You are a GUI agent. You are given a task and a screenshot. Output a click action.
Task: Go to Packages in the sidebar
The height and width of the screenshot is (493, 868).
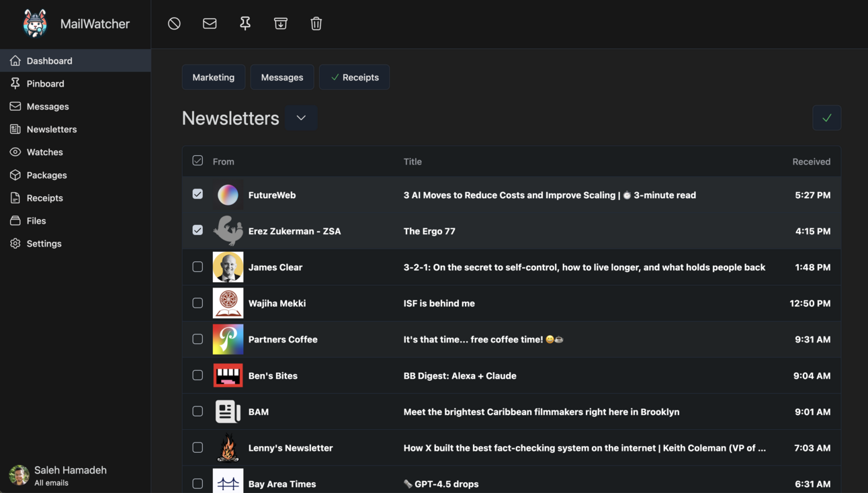pos(75,175)
